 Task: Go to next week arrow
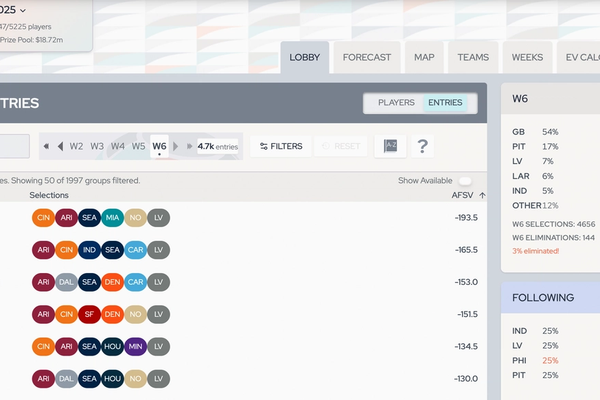tap(176, 146)
